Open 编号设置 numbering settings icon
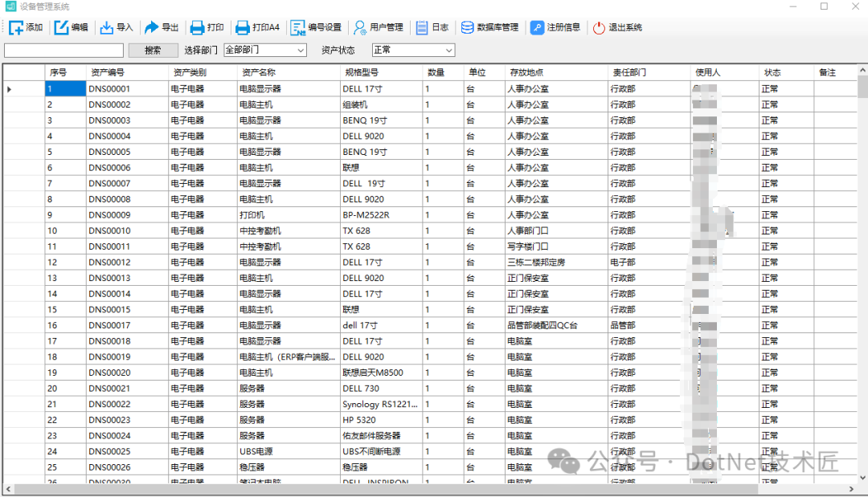Viewport: 868px width, 497px height. 298,27
